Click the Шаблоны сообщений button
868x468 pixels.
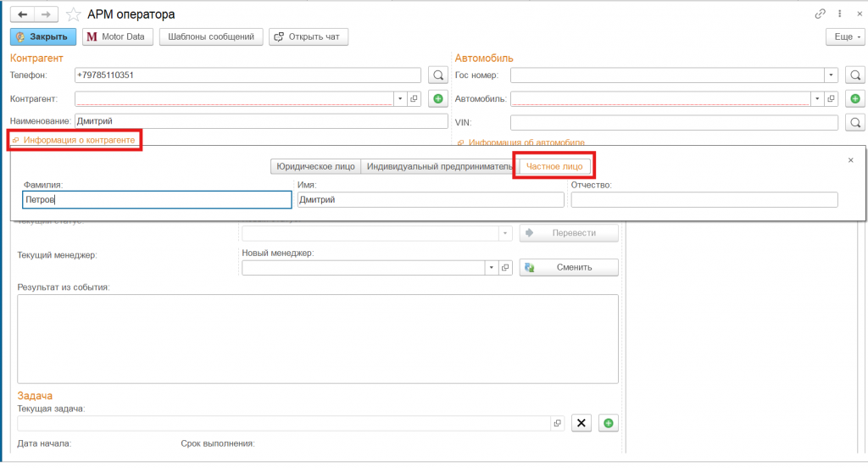point(211,37)
